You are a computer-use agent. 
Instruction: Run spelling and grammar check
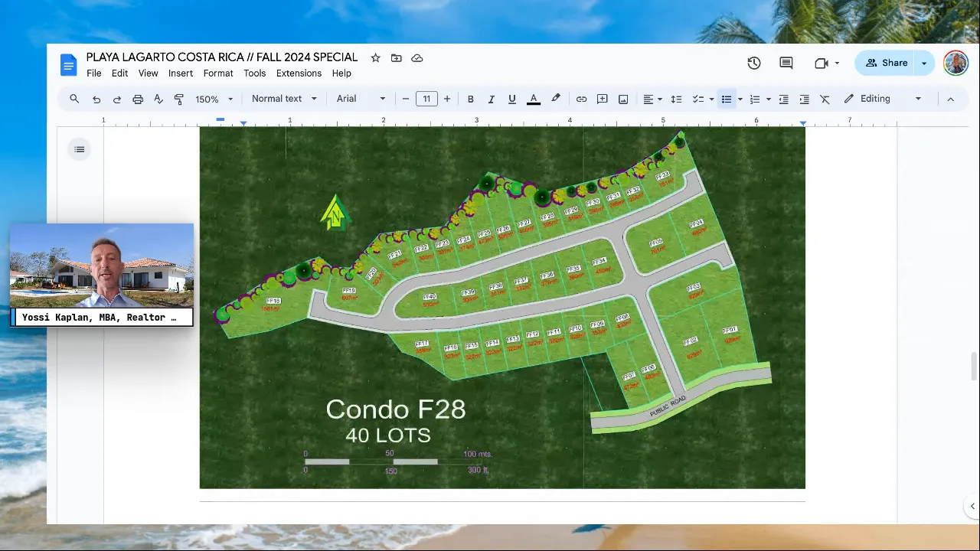[158, 99]
